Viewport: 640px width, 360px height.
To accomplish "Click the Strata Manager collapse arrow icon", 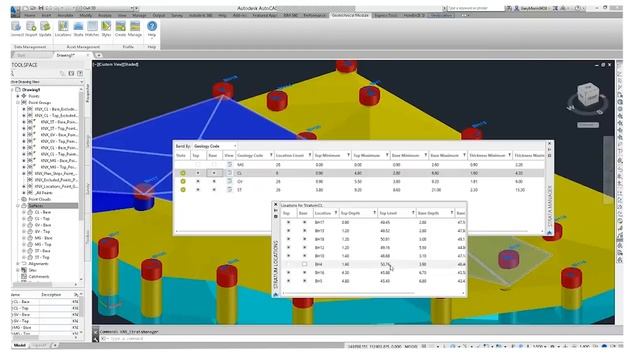I will (549, 233).
